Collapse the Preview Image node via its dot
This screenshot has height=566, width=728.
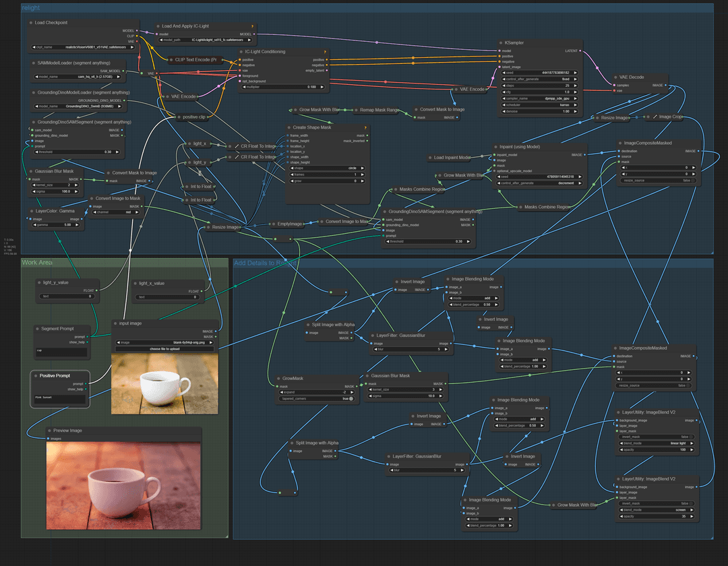click(49, 430)
